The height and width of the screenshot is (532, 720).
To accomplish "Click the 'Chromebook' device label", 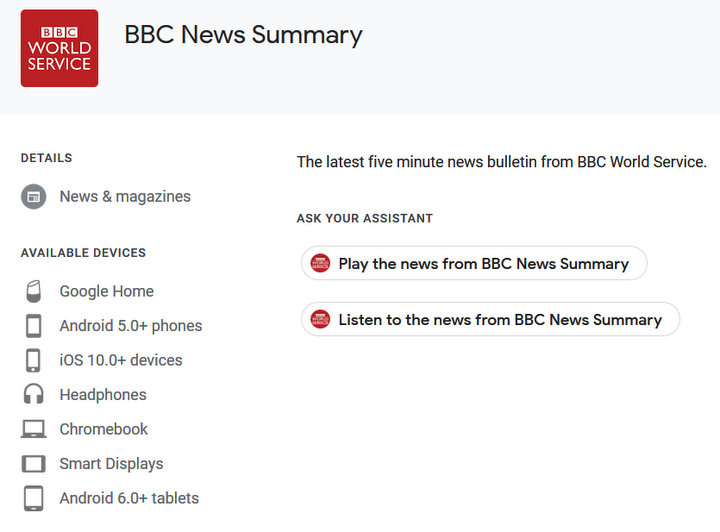I will (104, 429).
